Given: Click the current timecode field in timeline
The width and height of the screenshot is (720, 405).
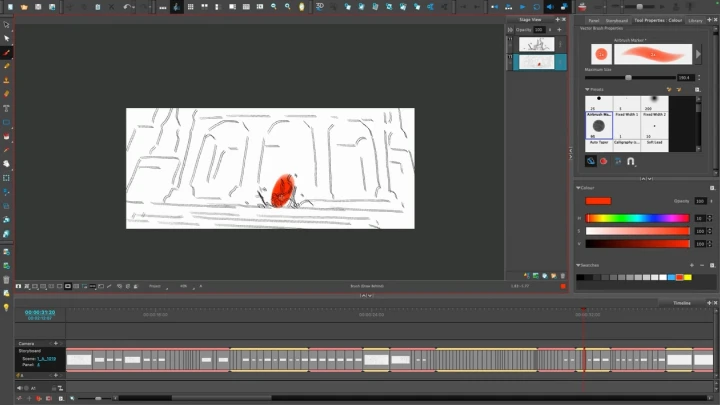Looking at the screenshot, I should point(40,312).
